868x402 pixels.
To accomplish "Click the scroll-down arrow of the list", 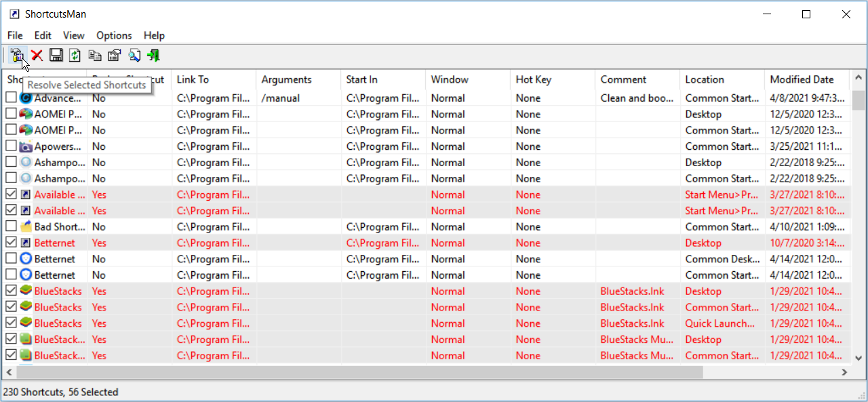I will (858, 358).
